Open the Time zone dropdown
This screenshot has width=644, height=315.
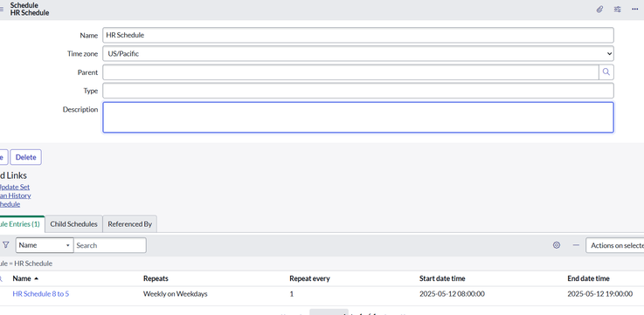[358, 53]
